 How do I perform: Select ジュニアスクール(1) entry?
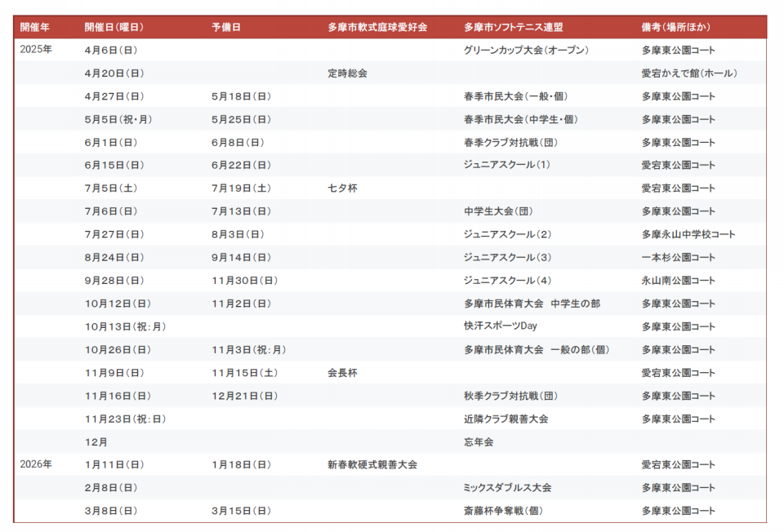point(507,164)
